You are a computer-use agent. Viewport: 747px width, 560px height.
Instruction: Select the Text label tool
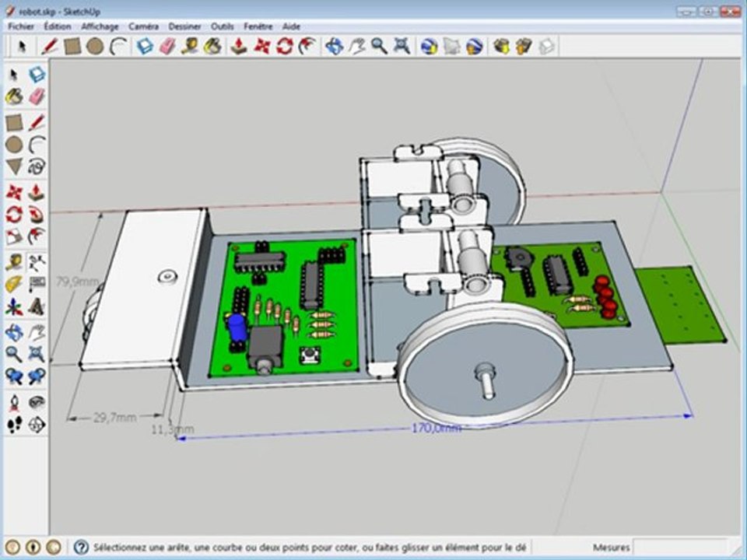click(37, 285)
